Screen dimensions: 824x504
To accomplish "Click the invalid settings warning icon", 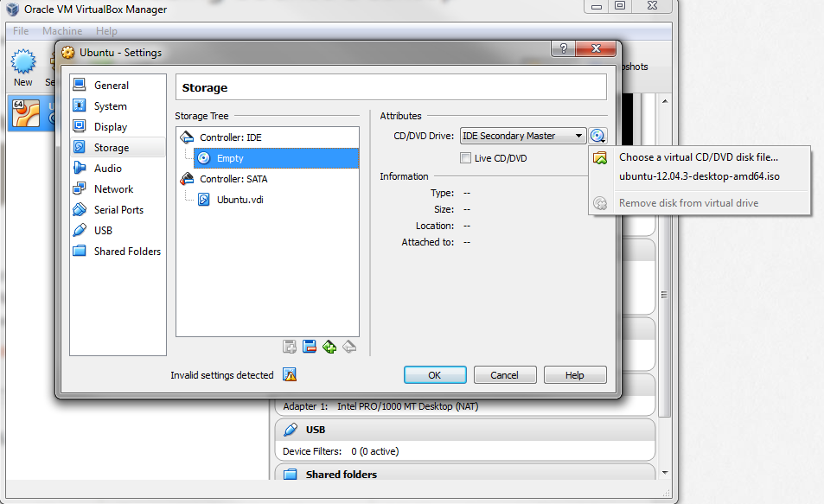I will 290,374.
